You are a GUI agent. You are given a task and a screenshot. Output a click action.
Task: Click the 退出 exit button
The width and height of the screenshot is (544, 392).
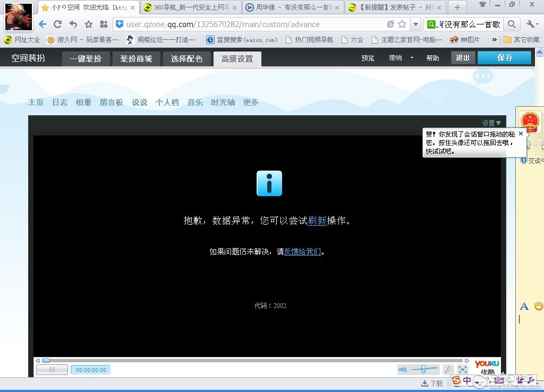(463, 57)
